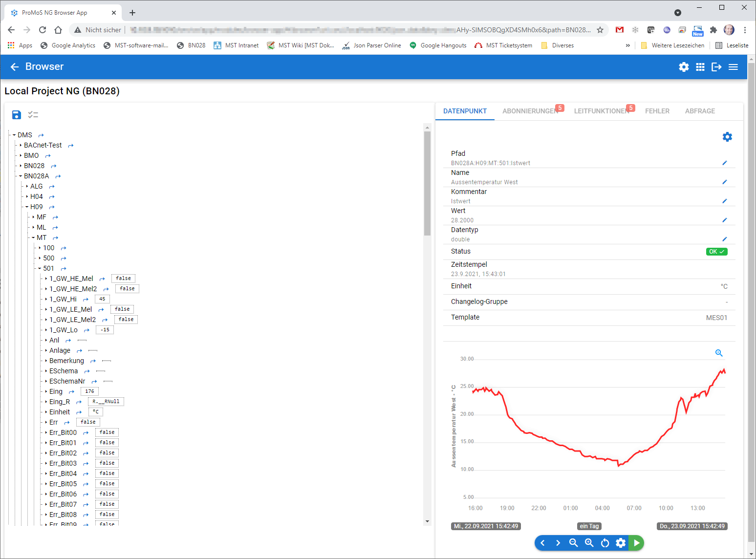756x559 pixels.
Task: Click the jump arrow beside 1_GW_Hi
Action: [x=86, y=300]
